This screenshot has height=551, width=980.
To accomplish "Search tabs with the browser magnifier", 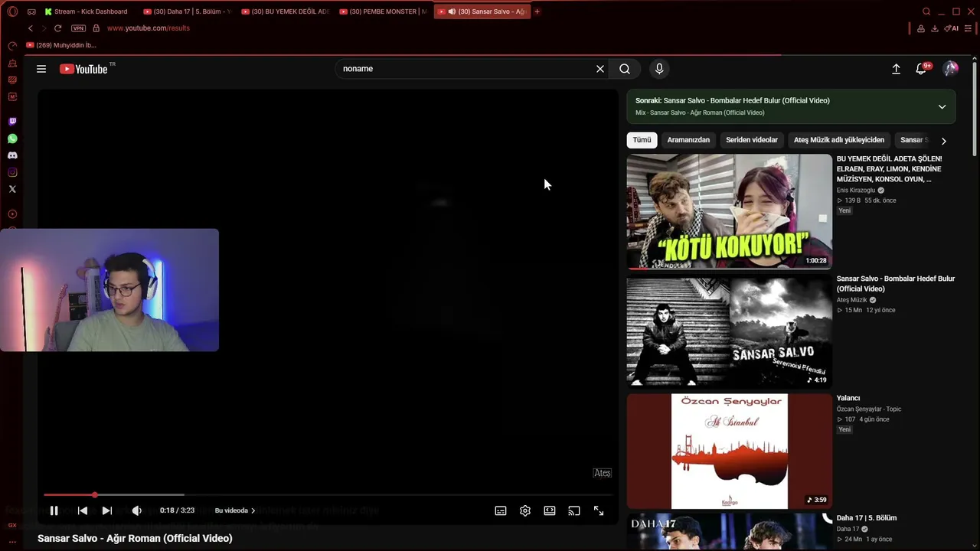I will click(926, 11).
